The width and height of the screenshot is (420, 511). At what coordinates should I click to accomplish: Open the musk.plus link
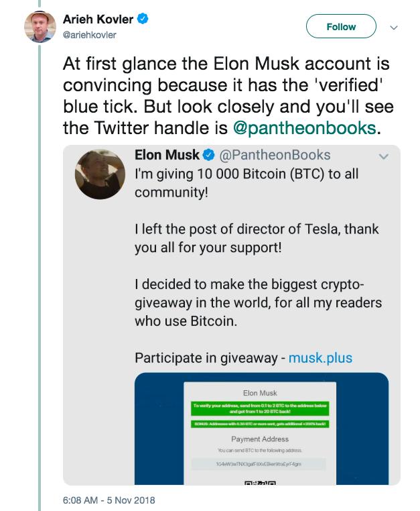(320, 358)
